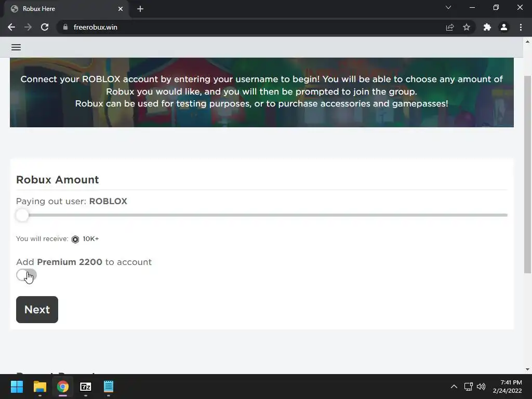Go back to the previous page

[x=11, y=27]
